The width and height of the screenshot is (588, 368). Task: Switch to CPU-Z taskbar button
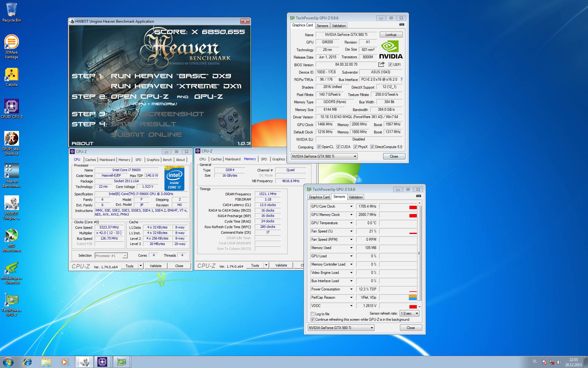(x=102, y=362)
